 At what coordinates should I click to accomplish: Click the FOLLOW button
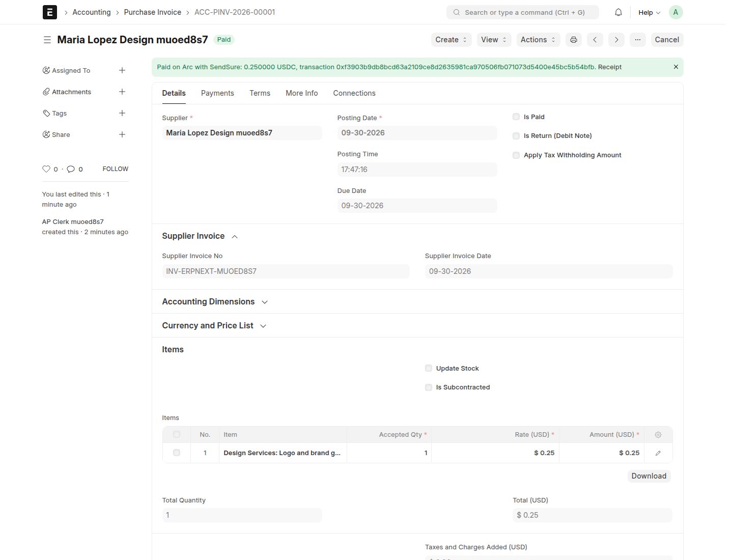click(x=116, y=169)
